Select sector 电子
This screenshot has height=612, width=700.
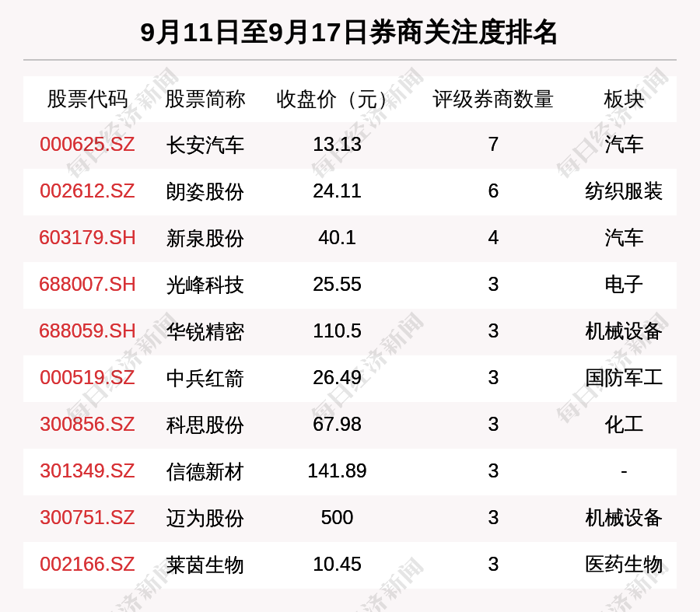click(624, 285)
